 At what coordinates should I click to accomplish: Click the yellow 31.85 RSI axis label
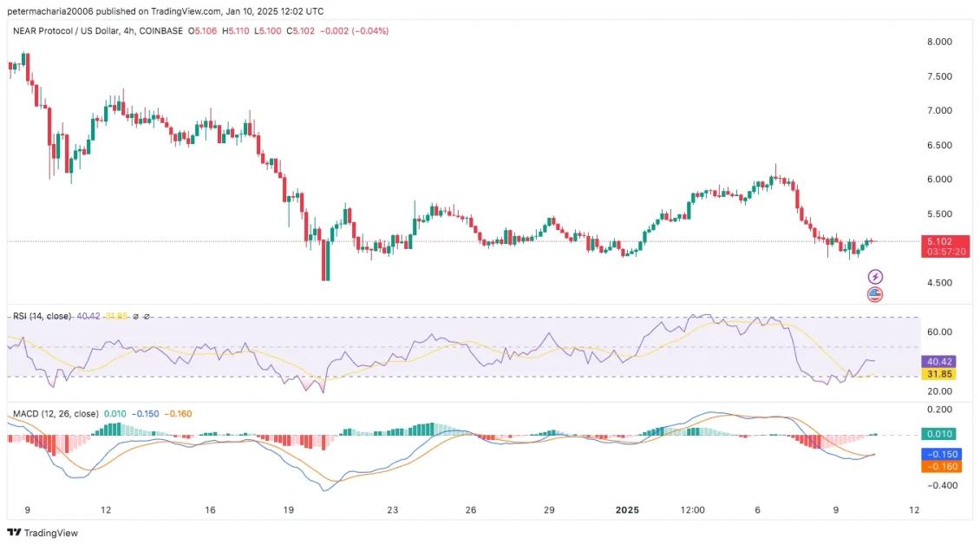[x=938, y=374]
